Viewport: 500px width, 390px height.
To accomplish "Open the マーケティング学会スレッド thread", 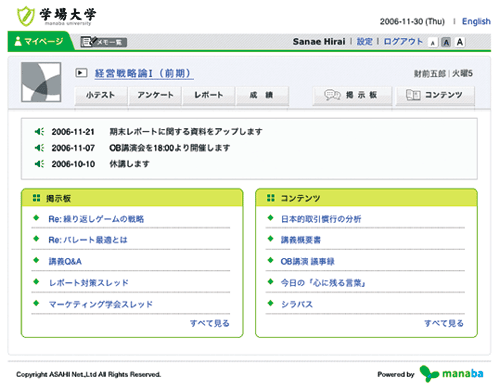I will coord(101,304).
